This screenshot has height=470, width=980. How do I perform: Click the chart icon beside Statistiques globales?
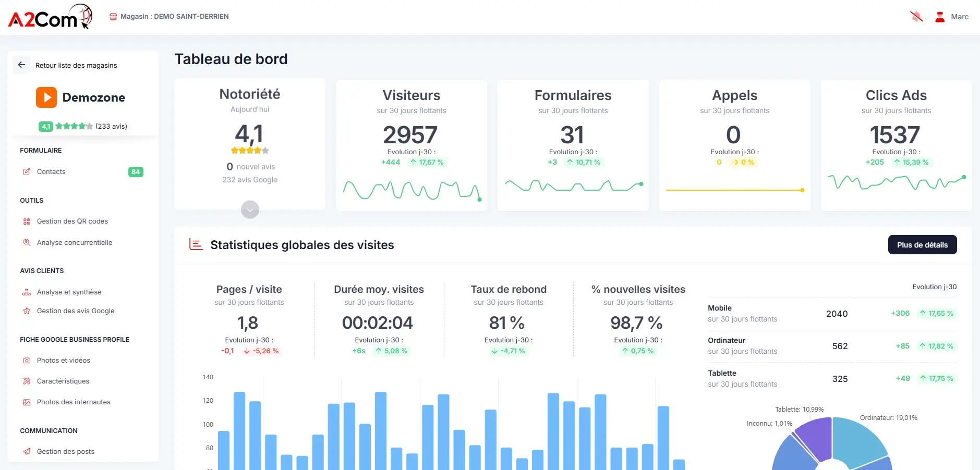[196, 244]
